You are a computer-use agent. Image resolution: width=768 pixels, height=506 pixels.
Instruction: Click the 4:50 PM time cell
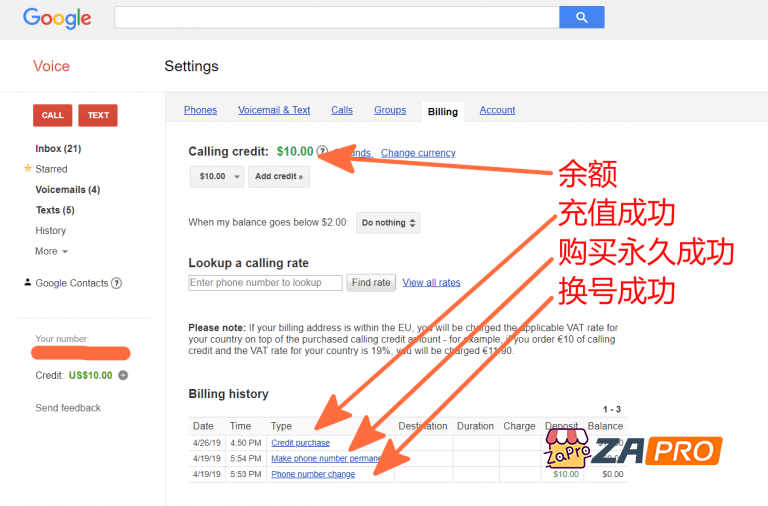pyautogui.click(x=245, y=443)
